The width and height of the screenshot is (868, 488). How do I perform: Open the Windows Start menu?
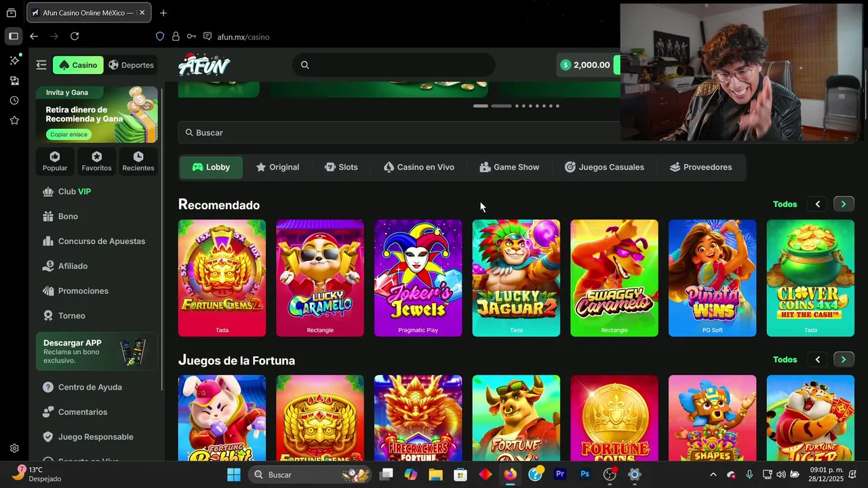click(234, 474)
